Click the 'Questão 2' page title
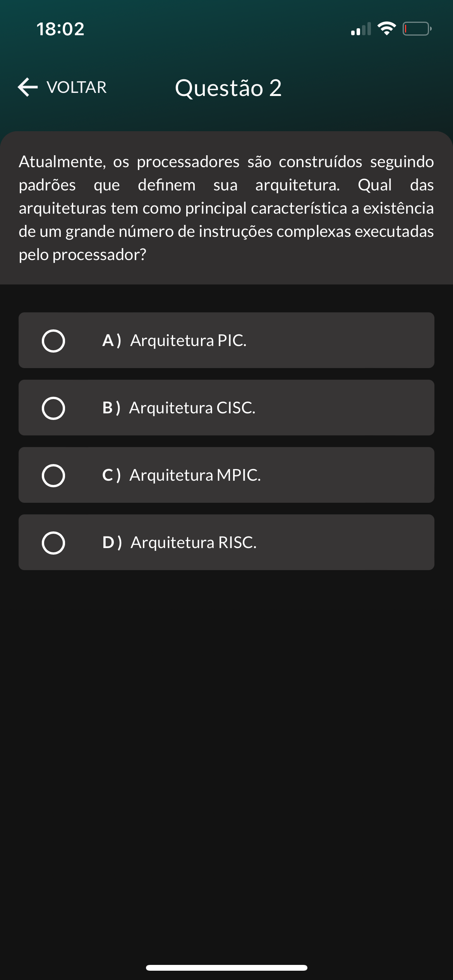 pos(228,88)
